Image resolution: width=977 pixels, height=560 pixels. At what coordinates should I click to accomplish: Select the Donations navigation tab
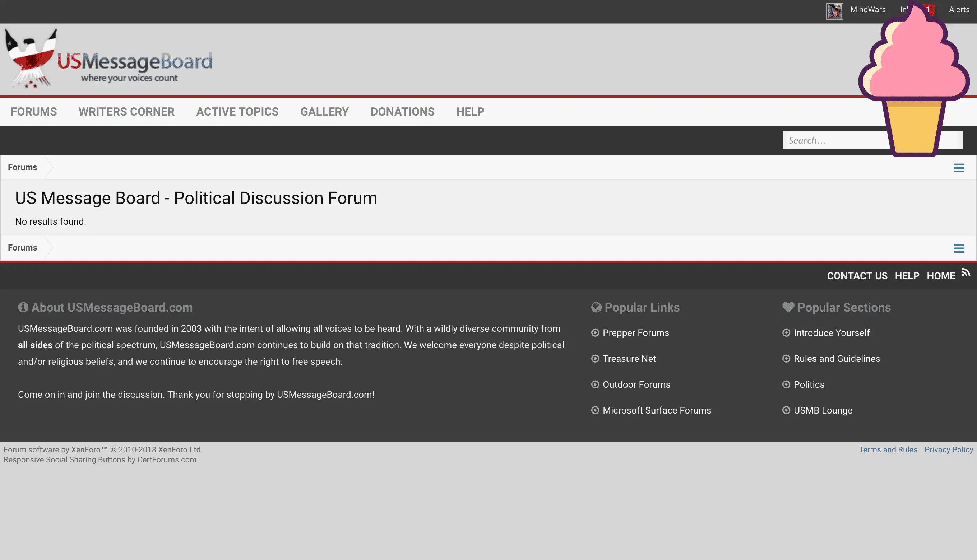(x=402, y=112)
